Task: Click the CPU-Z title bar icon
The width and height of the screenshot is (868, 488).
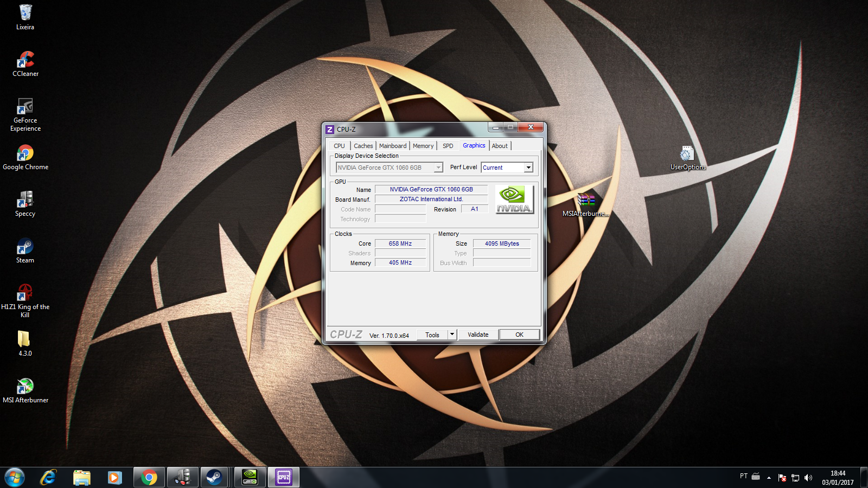Action: pyautogui.click(x=329, y=129)
